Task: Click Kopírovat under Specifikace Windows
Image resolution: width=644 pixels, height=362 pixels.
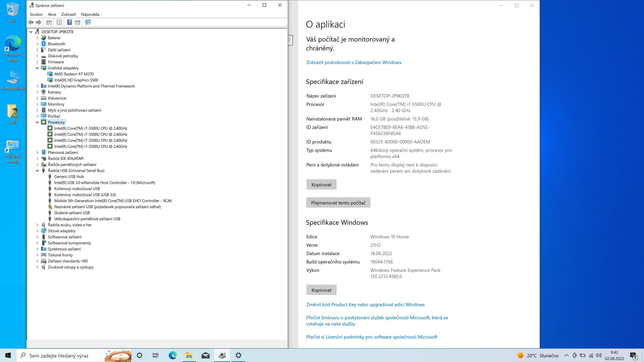Action: tap(321, 290)
